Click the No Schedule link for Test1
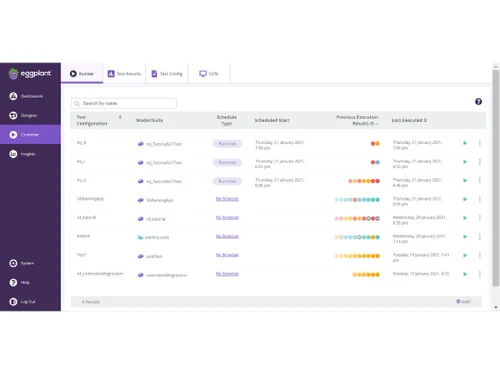 [x=227, y=255]
